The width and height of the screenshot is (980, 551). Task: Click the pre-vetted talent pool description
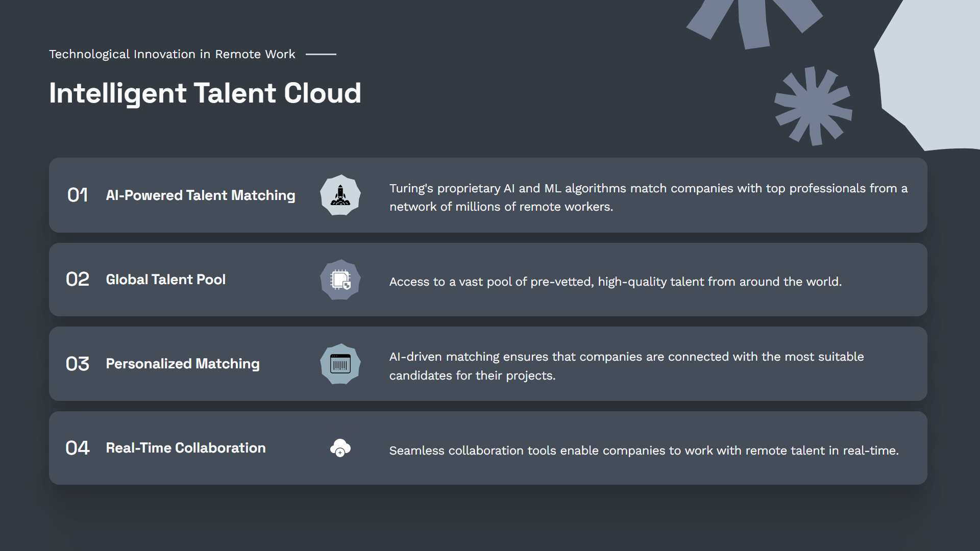coord(615,282)
